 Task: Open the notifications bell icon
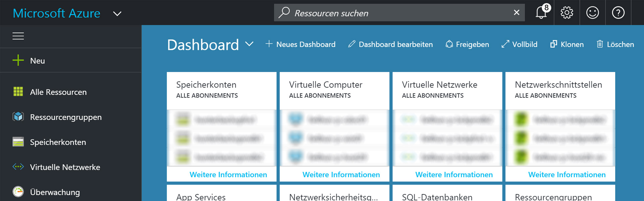(542, 12)
